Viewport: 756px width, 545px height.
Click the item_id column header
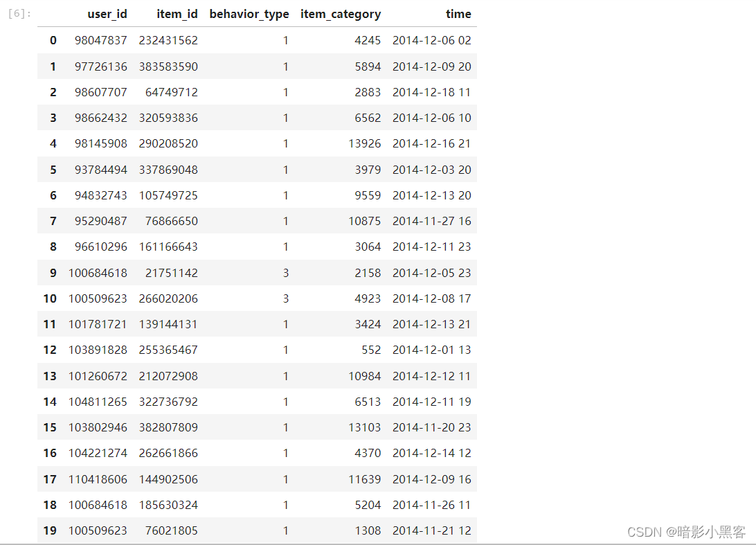(x=177, y=14)
